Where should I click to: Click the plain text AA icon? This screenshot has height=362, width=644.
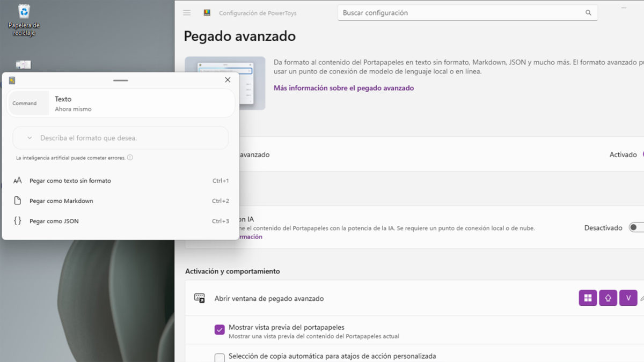(x=18, y=181)
